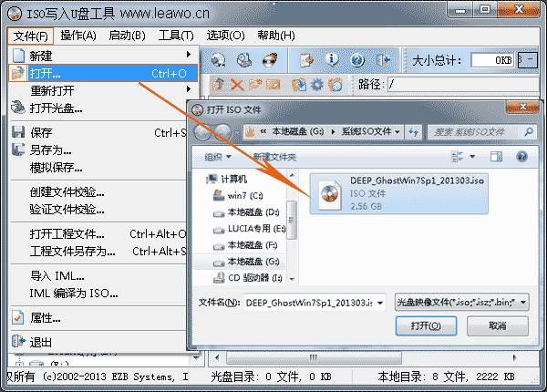Click the magnifier icon in the dialog search box
547x392 pixels.
[x=529, y=132]
